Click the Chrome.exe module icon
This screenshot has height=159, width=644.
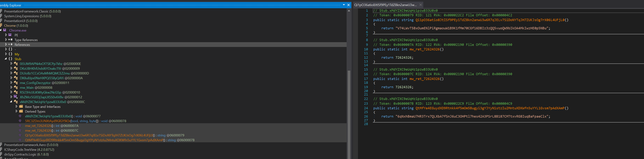pos(5,30)
